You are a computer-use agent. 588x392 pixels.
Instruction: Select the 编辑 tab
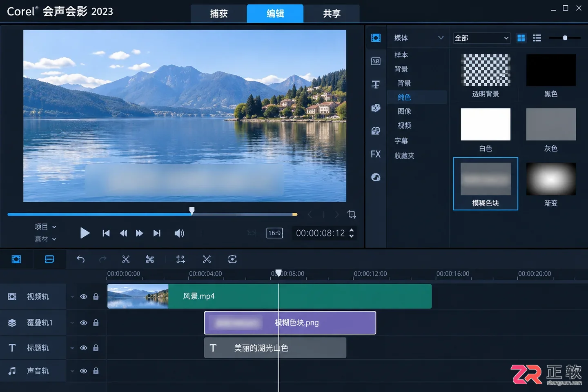tap(275, 13)
